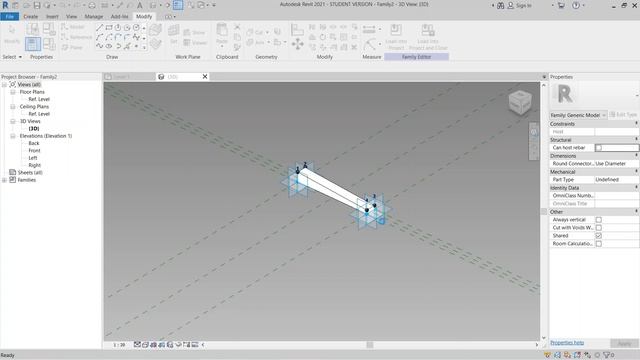Click the Part Type value field
This screenshot has height=360, width=640.
pyautogui.click(x=616, y=180)
